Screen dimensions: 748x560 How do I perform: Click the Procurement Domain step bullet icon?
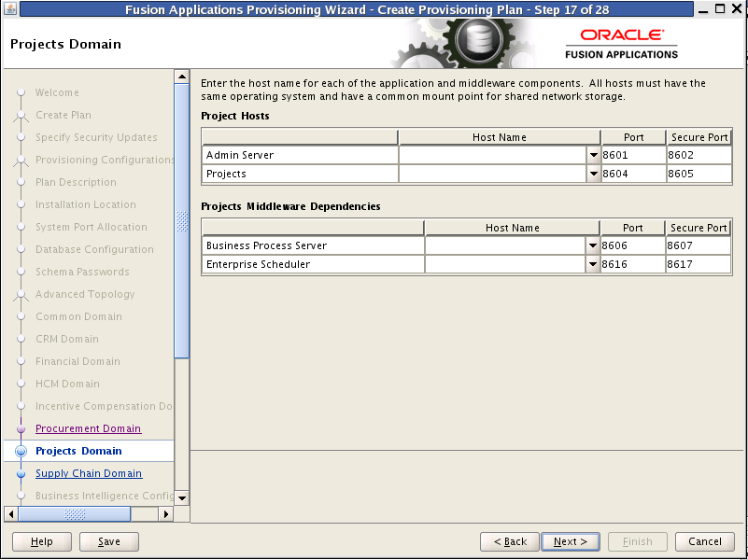click(21, 429)
